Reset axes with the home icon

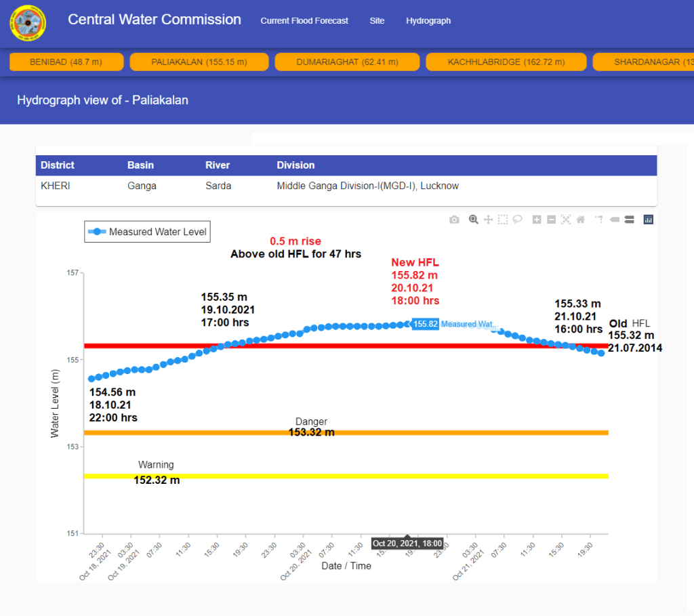580,220
